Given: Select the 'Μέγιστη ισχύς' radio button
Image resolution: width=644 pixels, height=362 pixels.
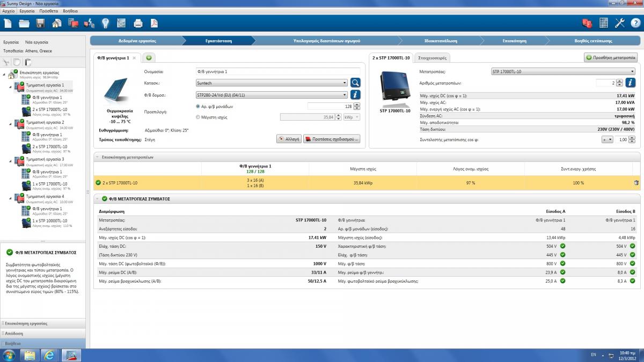Looking at the screenshot, I should click(199, 117).
